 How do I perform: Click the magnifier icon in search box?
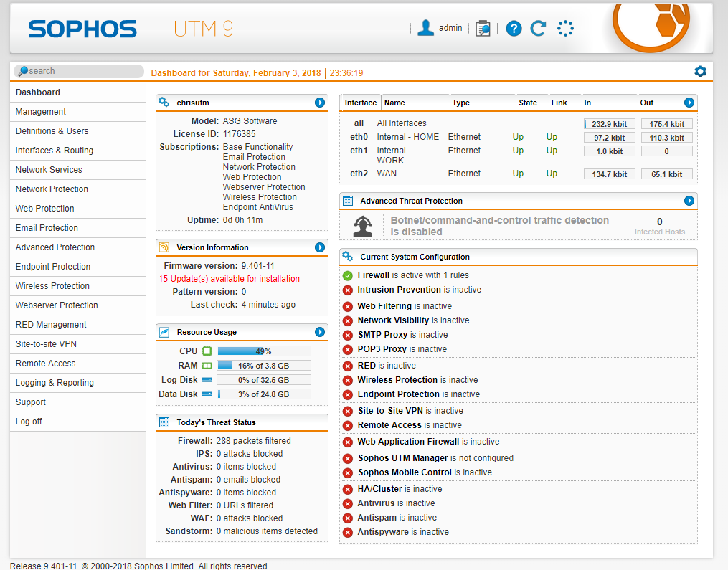pyautogui.click(x=23, y=71)
